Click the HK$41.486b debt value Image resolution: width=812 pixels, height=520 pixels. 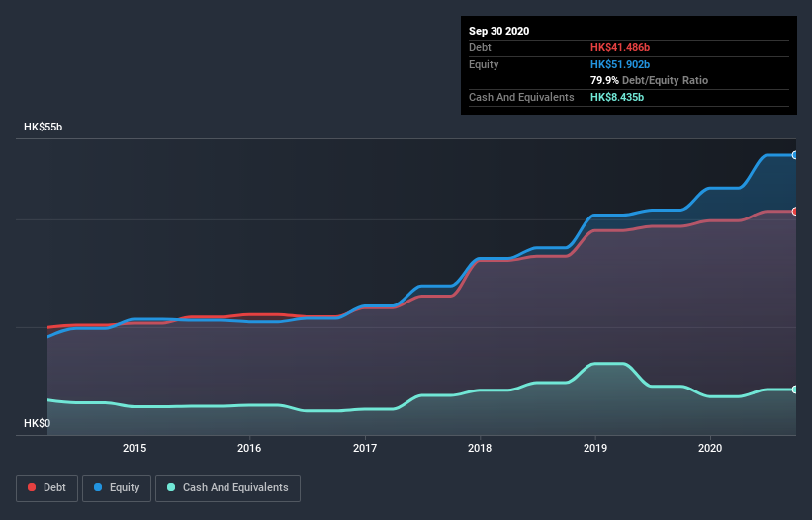(620, 48)
